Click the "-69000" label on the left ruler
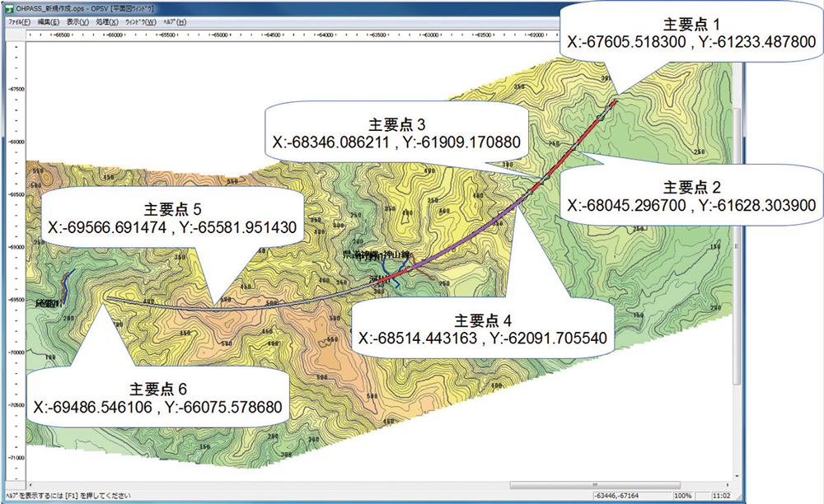824x504 pixels. coord(16,247)
